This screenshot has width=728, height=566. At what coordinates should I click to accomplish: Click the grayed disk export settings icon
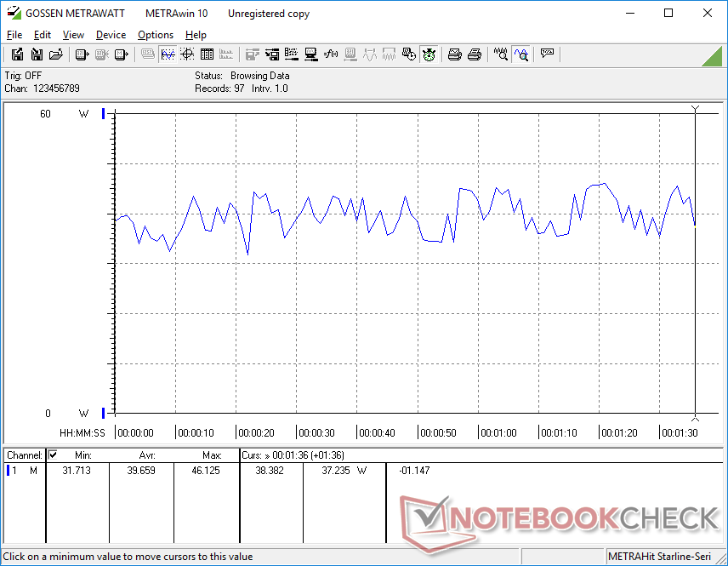(x=252, y=54)
